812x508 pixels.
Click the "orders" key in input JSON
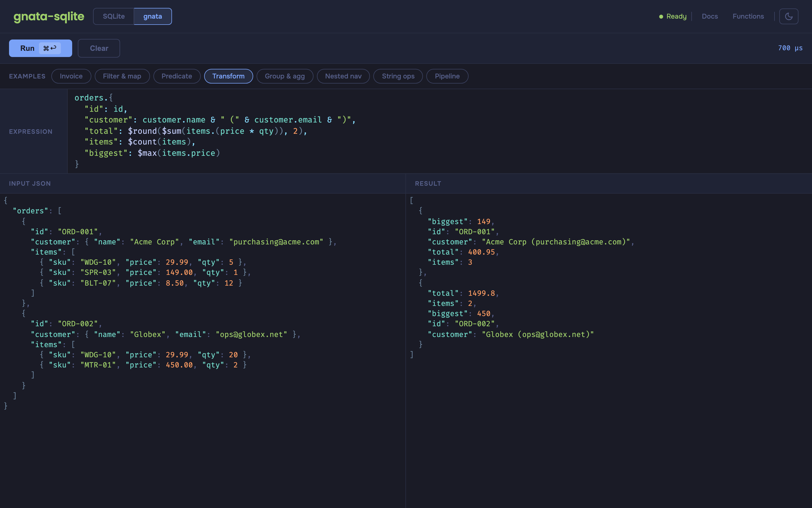tap(30, 211)
